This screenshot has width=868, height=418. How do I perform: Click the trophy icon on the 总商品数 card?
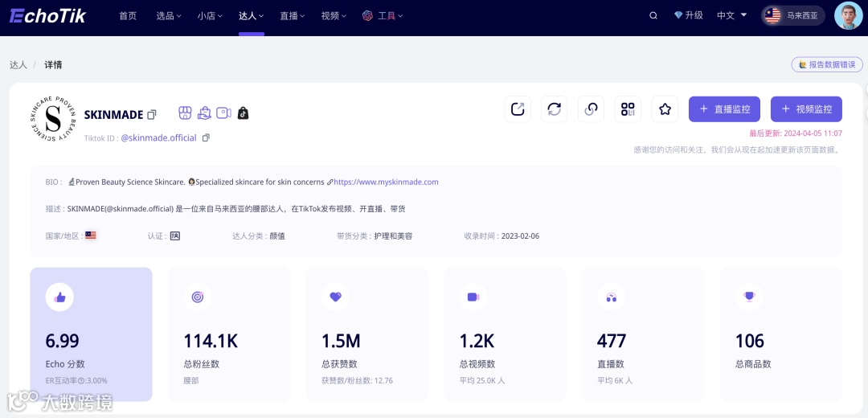[x=749, y=297]
